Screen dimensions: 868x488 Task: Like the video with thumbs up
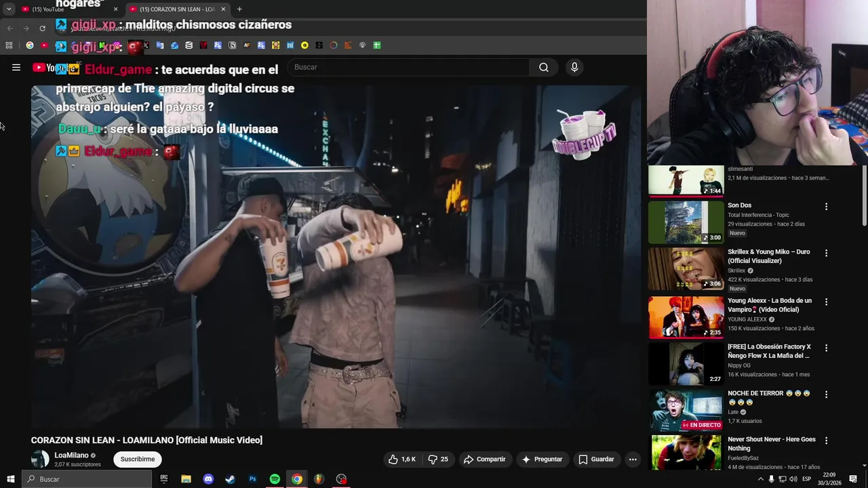pyautogui.click(x=402, y=460)
